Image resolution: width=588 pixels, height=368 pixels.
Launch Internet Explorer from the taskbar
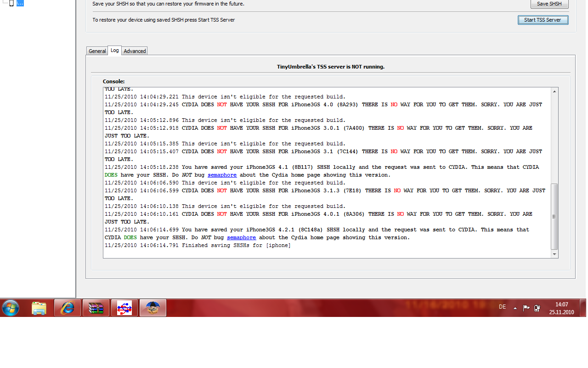click(x=68, y=308)
